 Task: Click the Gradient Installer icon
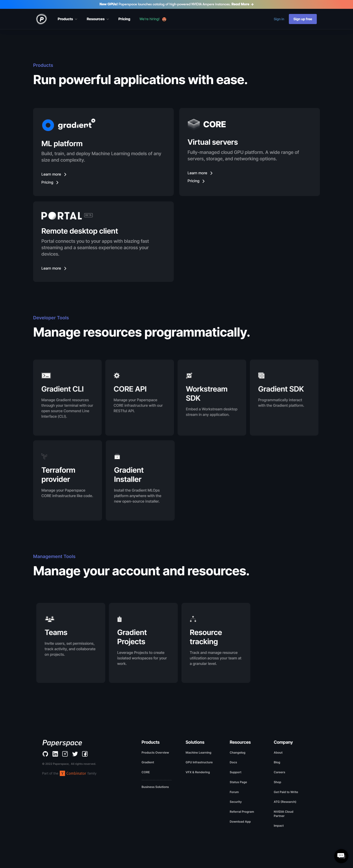pyautogui.click(x=117, y=456)
